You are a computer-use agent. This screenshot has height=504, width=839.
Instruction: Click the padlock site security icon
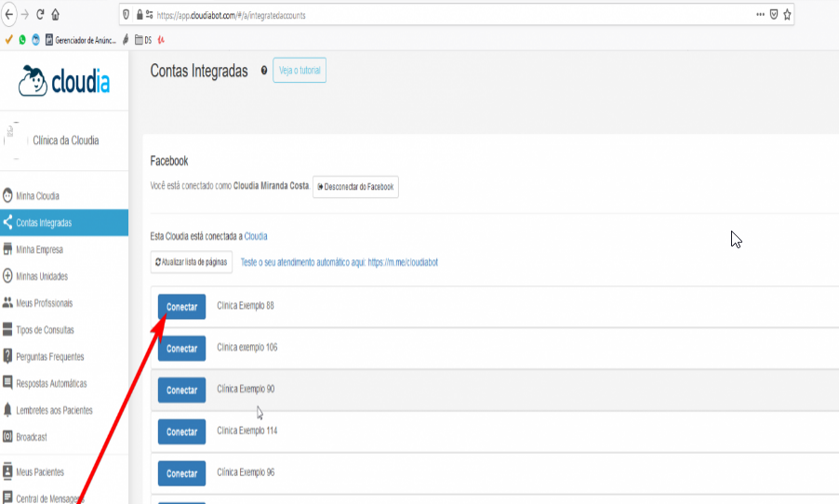140,15
